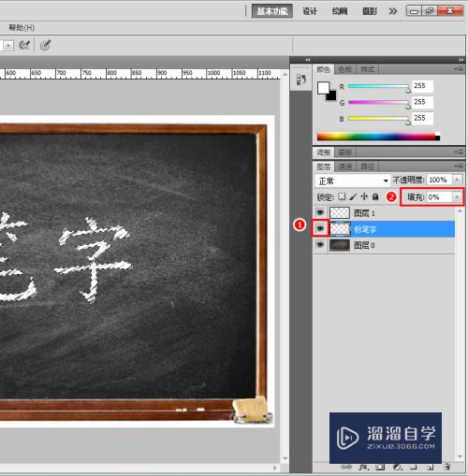Switch to the 通道 panel tab
The width and height of the screenshot is (468, 476).
coord(345,166)
